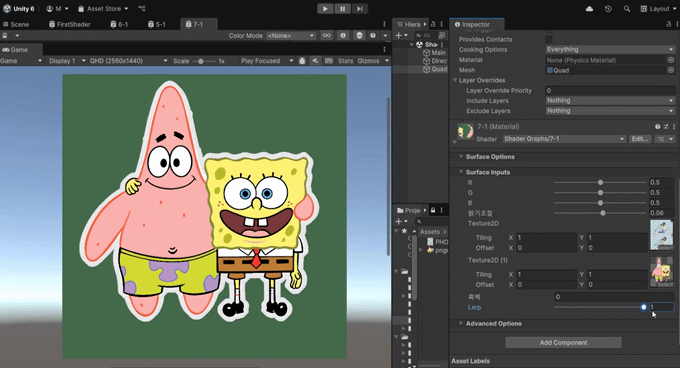Click the Hierarchy search field
680x368 pixels.
coord(425,36)
